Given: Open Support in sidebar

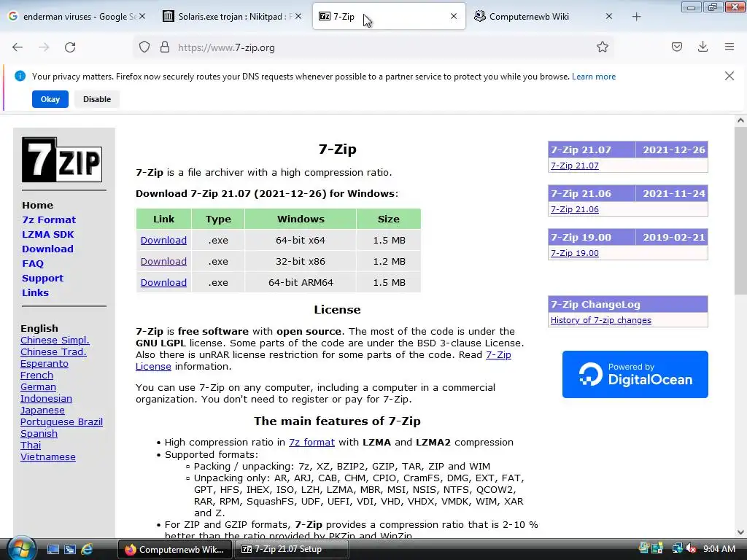Looking at the screenshot, I should click(42, 278).
